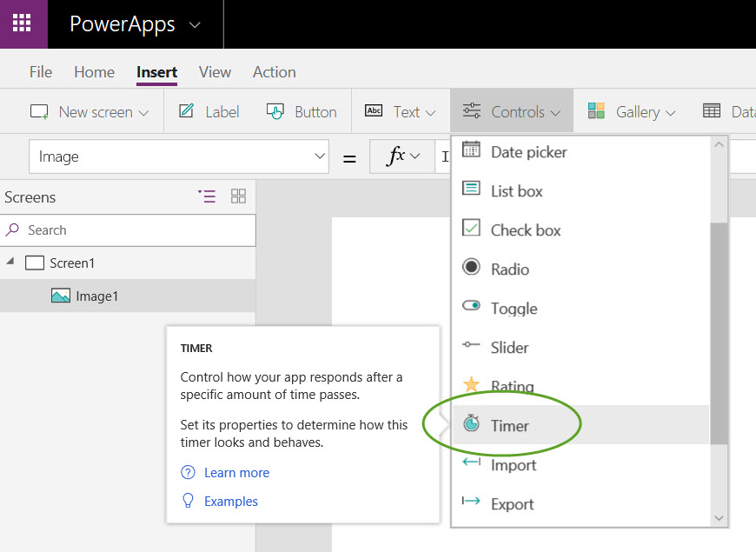Open the Examples link
Viewport: 756px width, 552px height.
pos(231,502)
